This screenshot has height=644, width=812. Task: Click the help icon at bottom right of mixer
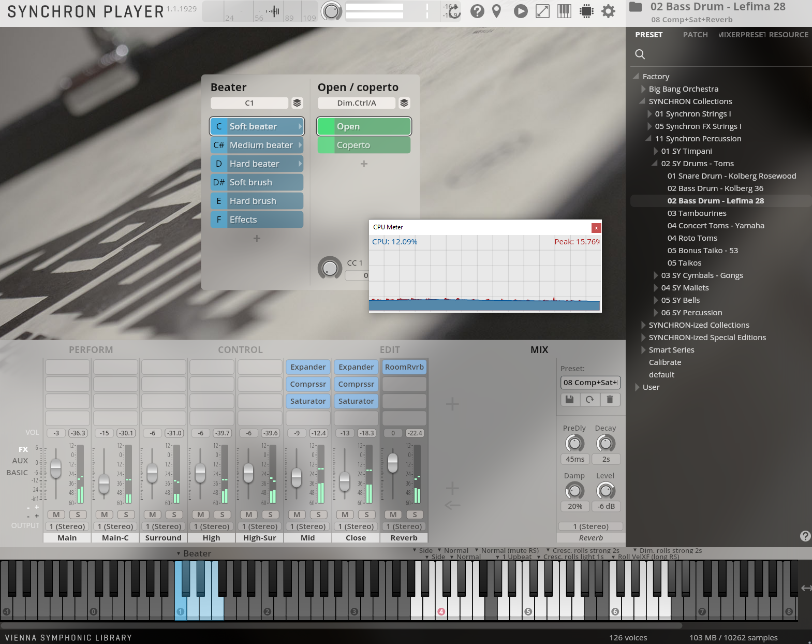coord(805,536)
